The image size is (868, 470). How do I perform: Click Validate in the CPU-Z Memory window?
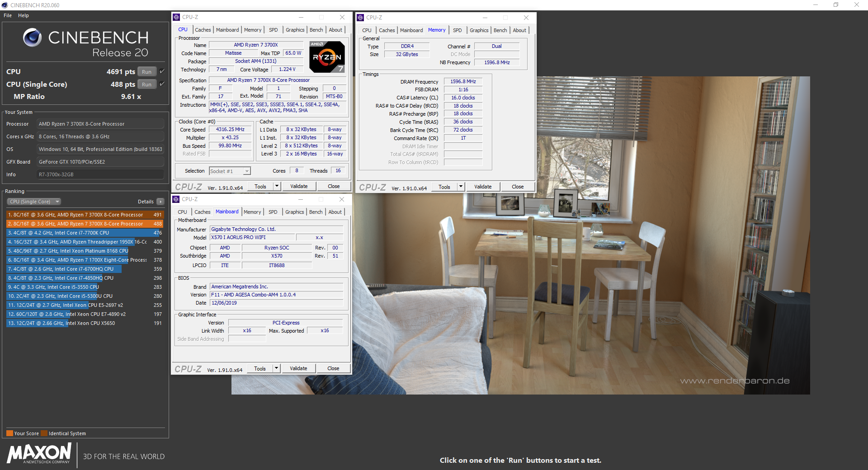tap(483, 187)
